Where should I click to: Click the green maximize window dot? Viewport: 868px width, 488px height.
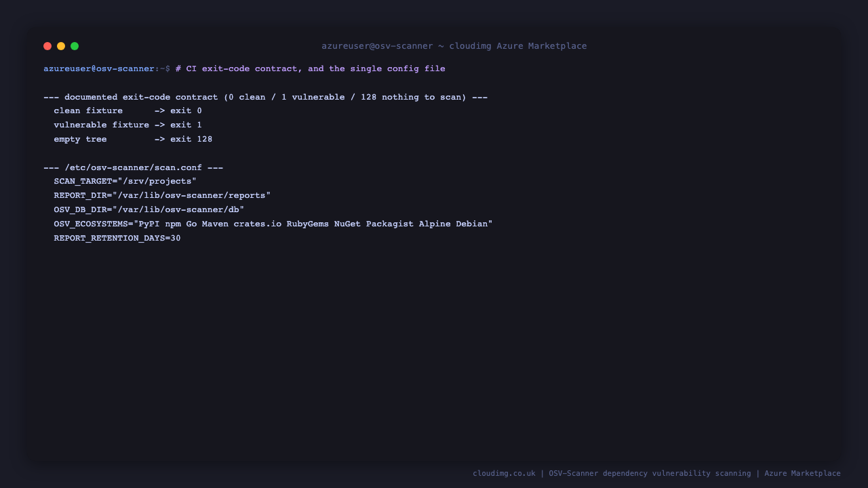pyautogui.click(x=75, y=46)
